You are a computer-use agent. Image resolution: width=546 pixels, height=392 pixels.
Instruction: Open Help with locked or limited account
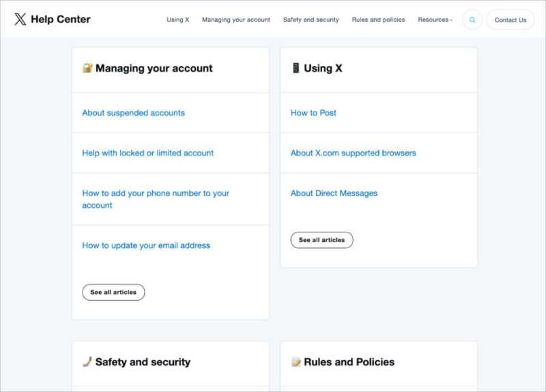pyautogui.click(x=147, y=153)
